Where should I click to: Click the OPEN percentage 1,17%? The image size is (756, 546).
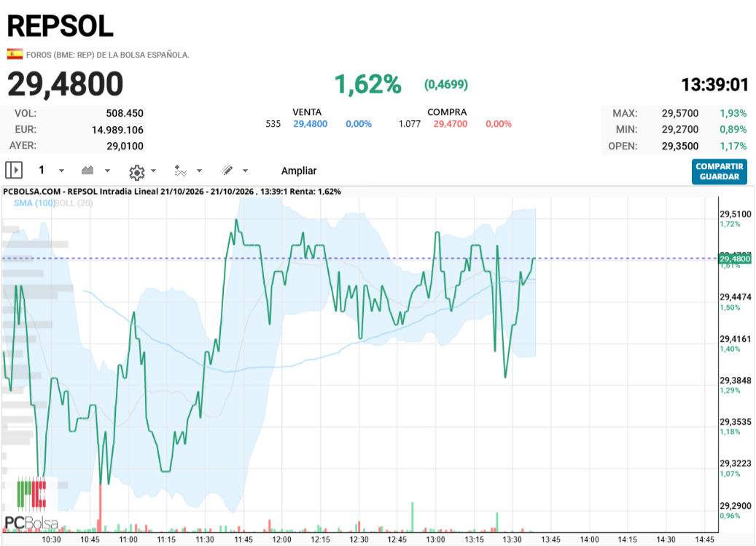(x=733, y=146)
